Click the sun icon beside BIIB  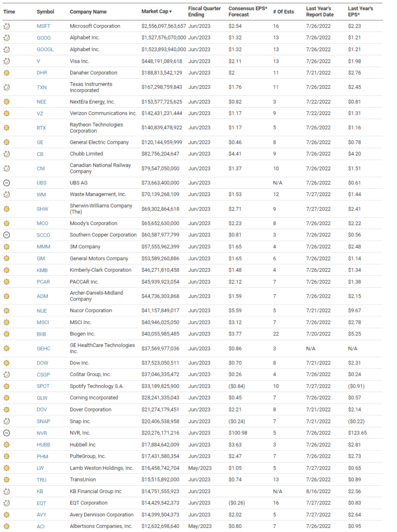(6, 334)
